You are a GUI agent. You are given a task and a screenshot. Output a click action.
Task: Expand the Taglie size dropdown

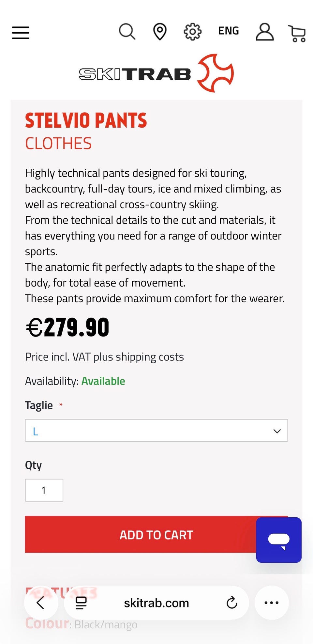[156, 431]
